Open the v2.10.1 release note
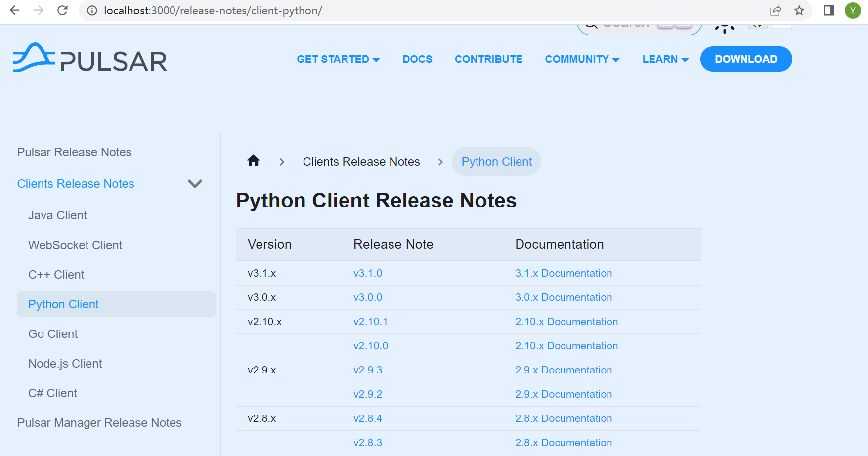868x456 pixels. point(371,322)
